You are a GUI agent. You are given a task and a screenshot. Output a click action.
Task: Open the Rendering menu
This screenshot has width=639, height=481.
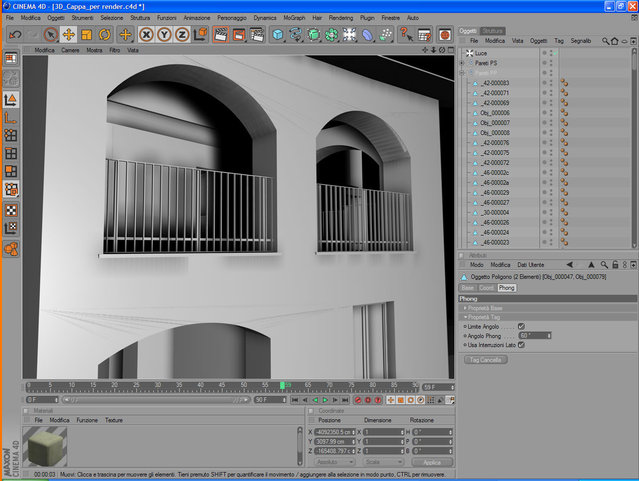(341, 18)
